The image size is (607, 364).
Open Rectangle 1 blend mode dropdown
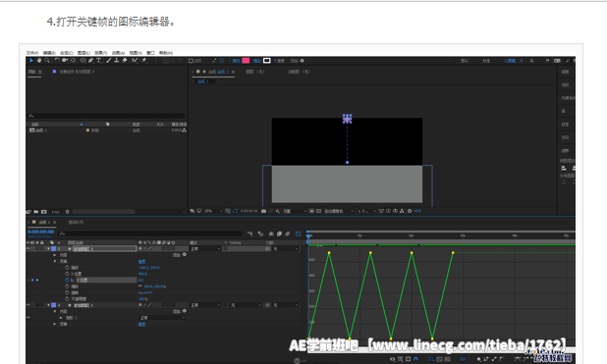point(162,318)
